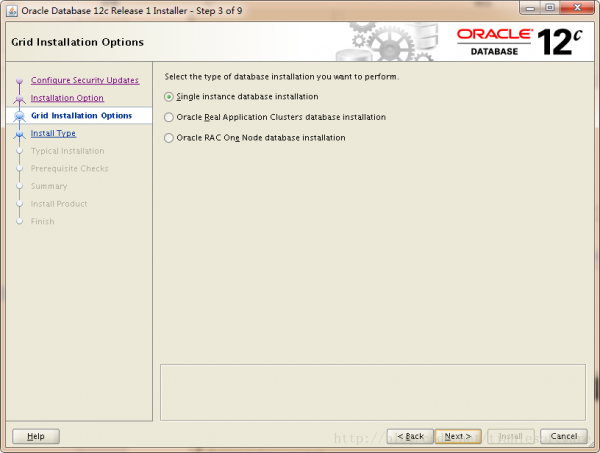Click the disabled Prerequisite Checks step
The height and width of the screenshot is (453, 600).
point(70,169)
